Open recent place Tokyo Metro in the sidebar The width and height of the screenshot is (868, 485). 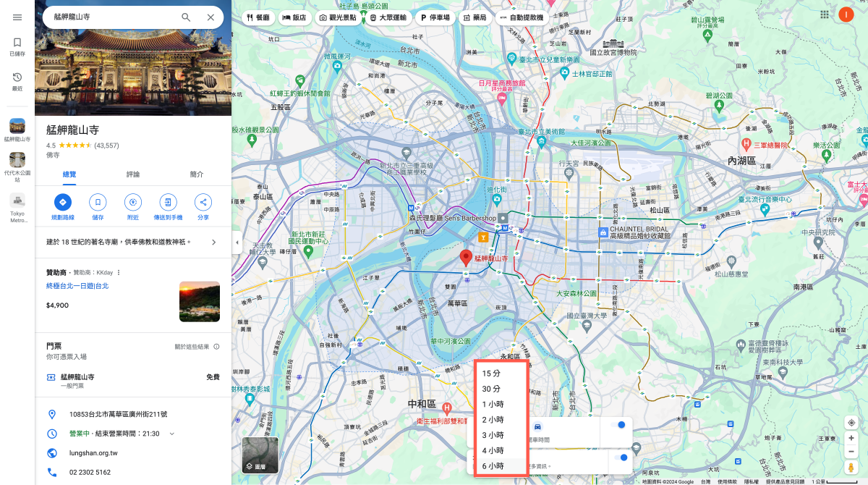coord(17,206)
